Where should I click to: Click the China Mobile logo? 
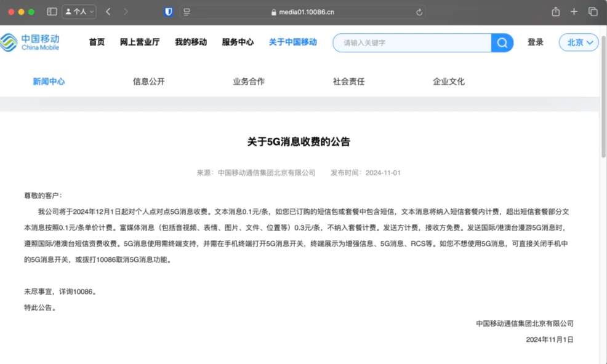31,42
